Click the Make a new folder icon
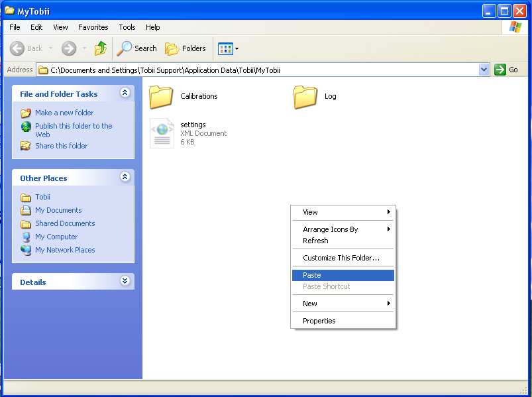 (x=26, y=113)
